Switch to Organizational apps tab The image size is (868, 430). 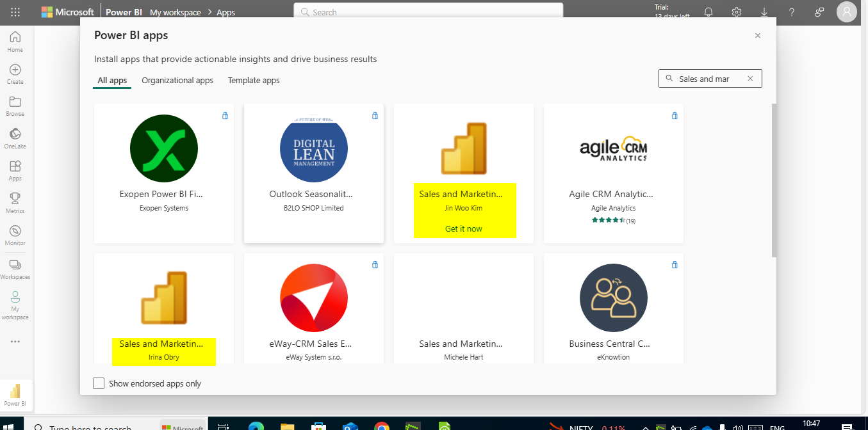177,81
